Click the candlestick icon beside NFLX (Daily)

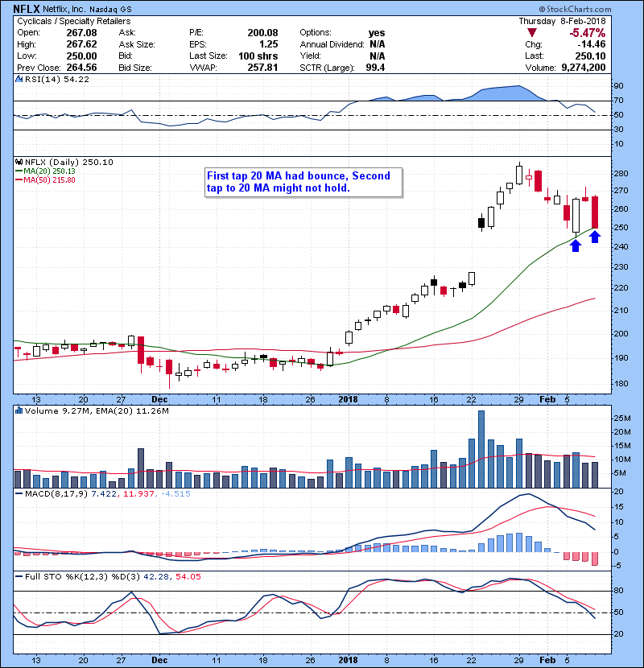click(x=19, y=162)
